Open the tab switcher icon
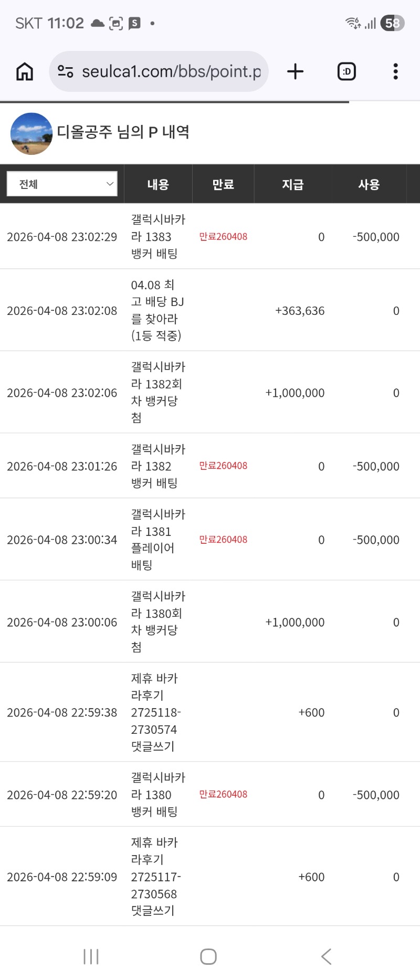Screen dimensions: 420x980 tap(346, 71)
